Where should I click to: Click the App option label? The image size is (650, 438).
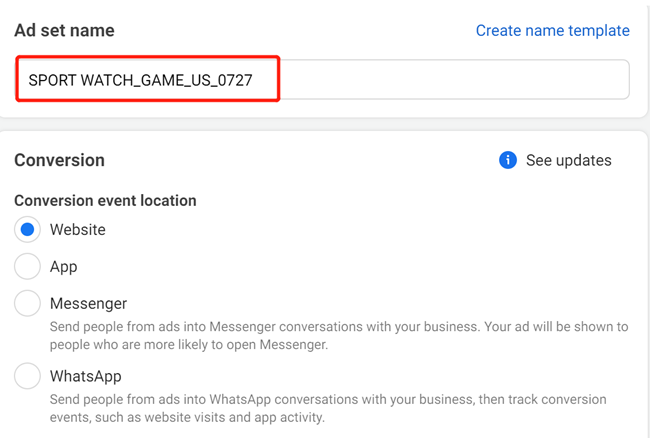point(63,267)
